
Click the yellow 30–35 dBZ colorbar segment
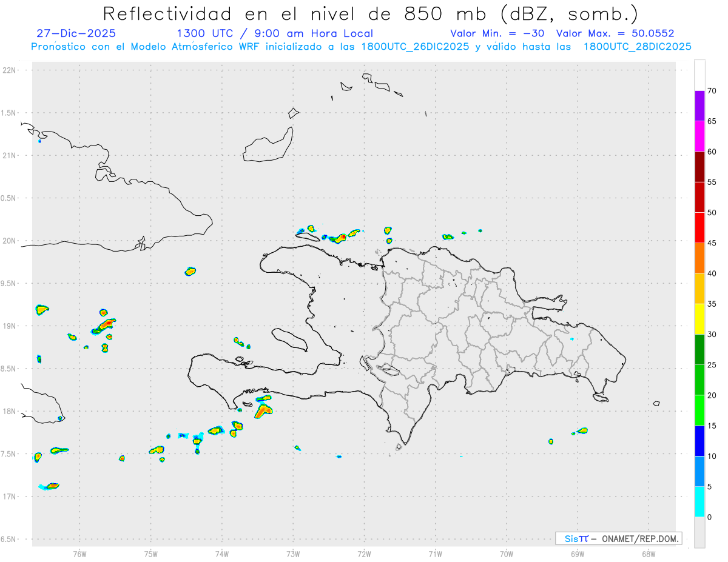699,319
